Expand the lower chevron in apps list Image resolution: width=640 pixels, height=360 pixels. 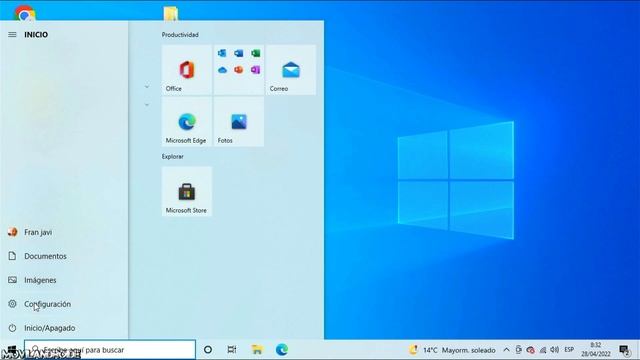coord(147,105)
